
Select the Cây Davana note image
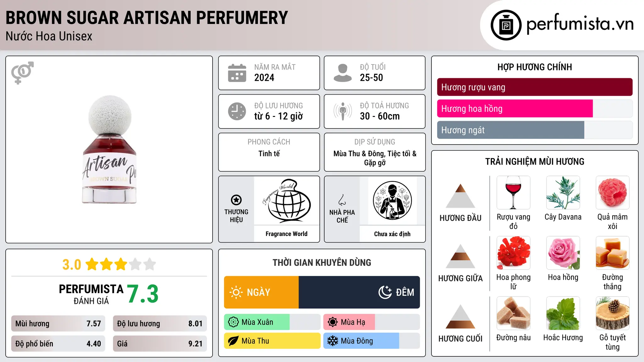(x=563, y=193)
